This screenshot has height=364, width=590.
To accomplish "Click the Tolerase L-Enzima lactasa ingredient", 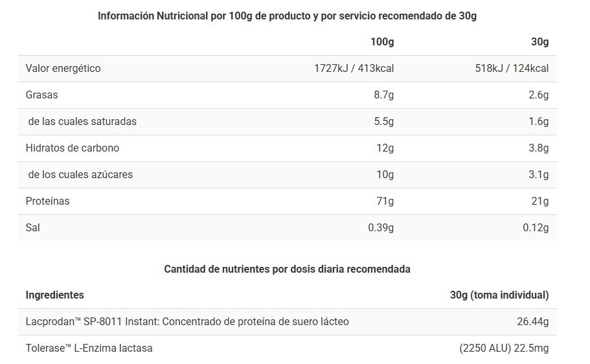I will (89, 348).
